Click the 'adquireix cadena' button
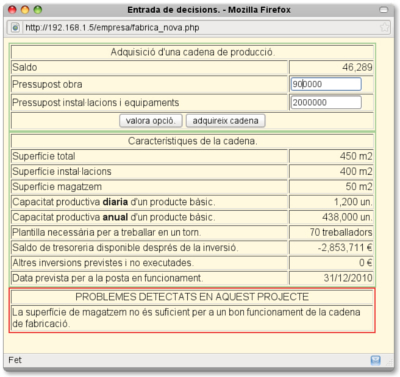 point(225,121)
